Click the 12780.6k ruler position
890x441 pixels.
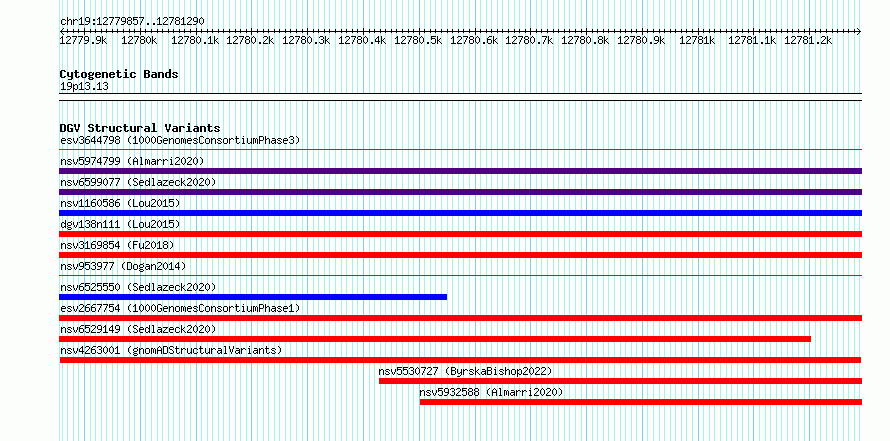tap(474, 40)
